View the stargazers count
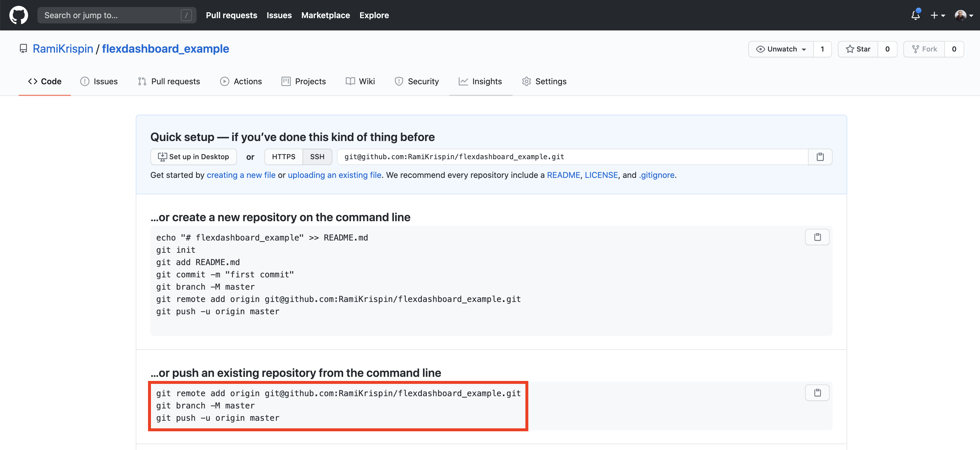Screen dimensions: 980x450 [x=887, y=49]
